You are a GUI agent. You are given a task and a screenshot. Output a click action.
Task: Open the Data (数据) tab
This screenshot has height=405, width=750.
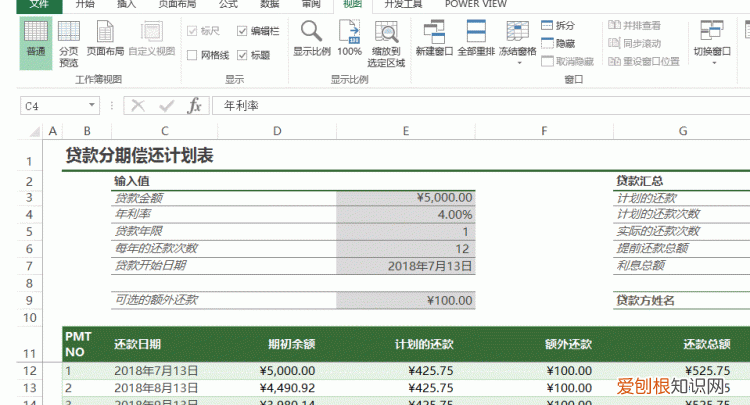tap(269, 5)
